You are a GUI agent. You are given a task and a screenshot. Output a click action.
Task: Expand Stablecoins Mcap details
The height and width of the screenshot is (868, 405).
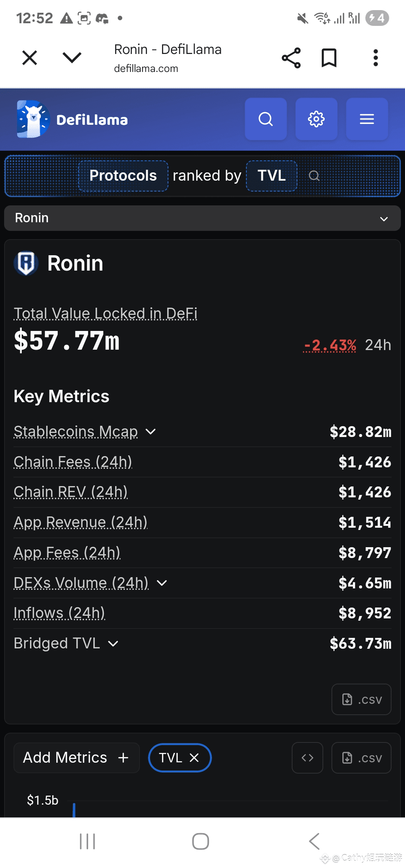pos(151,432)
